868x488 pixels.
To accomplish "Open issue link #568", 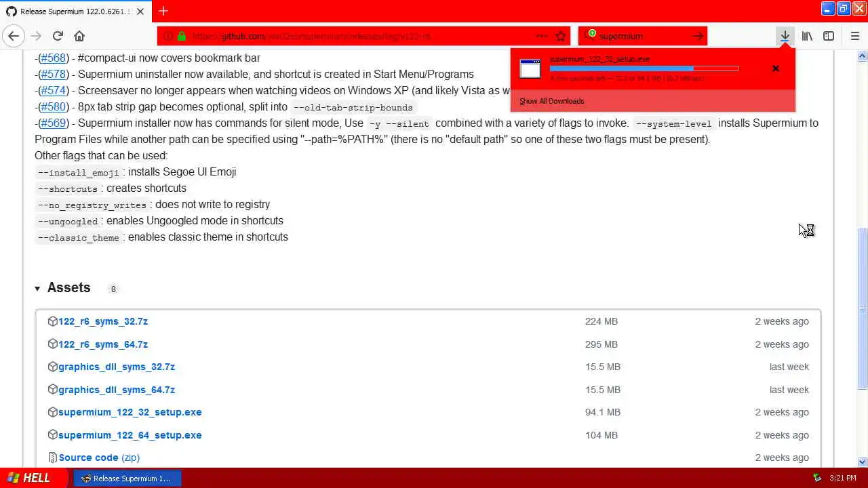I will tap(53, 58).
